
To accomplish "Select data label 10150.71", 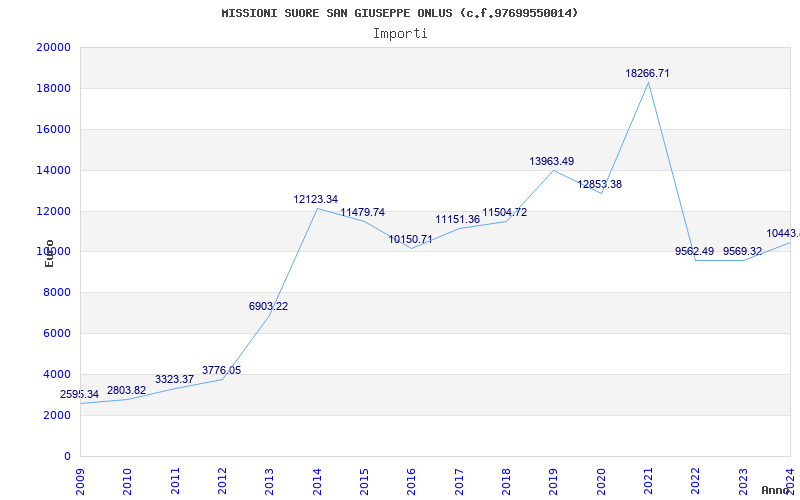I will point(410,239).
